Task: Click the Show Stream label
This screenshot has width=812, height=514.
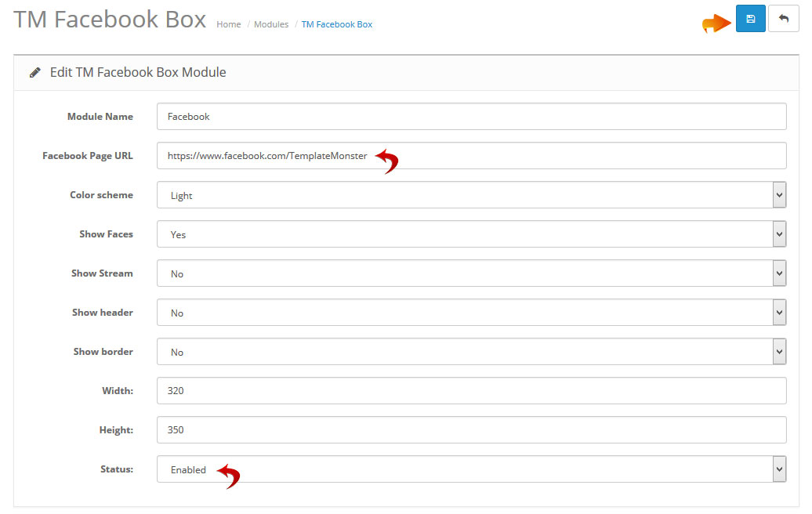Action: click(102, 273)
